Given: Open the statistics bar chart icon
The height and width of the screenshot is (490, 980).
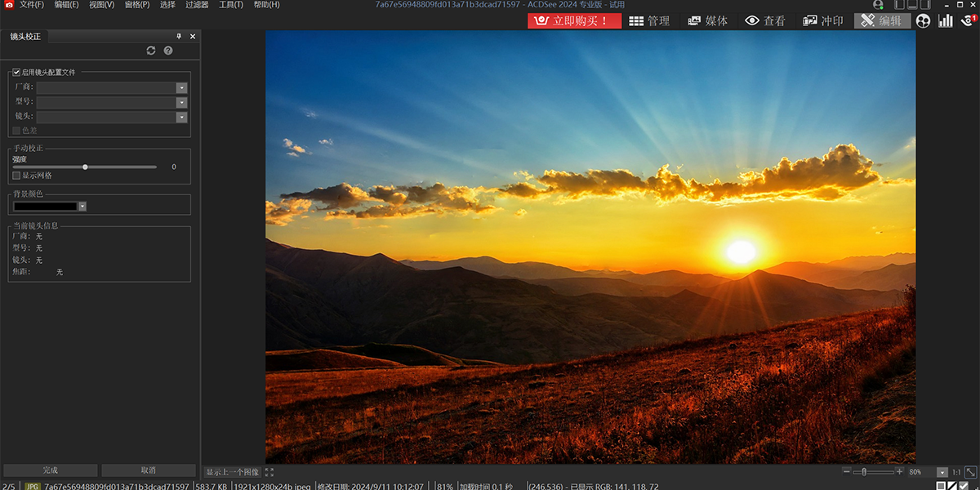Looking at the screenshot, I should [946, 21].
